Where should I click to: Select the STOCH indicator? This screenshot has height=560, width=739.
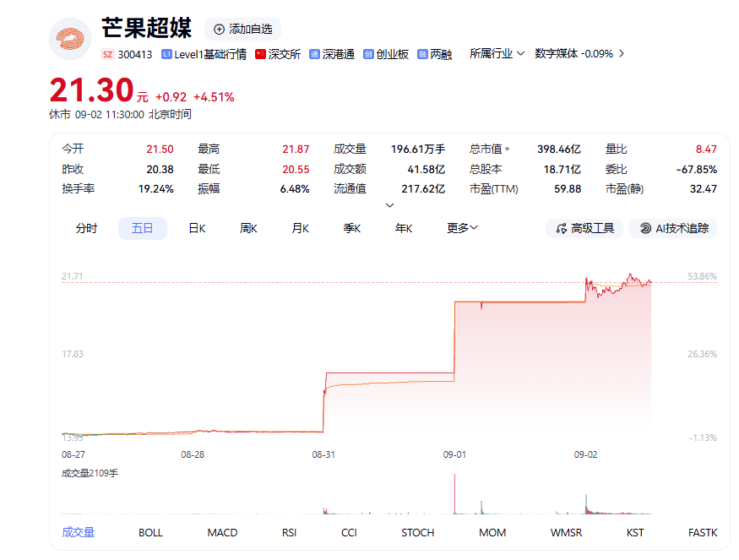(417, 533)
